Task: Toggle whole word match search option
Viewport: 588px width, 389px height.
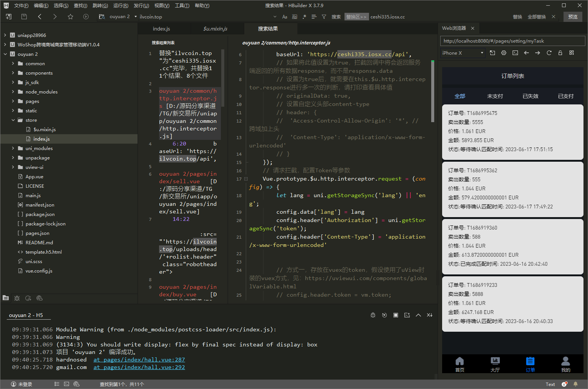Action: click(294, 17)
